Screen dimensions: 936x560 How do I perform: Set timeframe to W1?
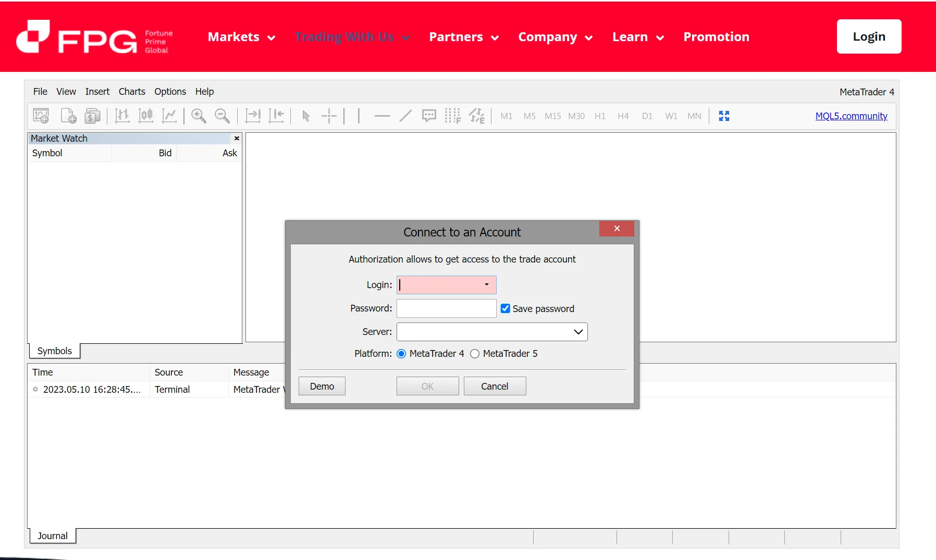pos(671,116)
